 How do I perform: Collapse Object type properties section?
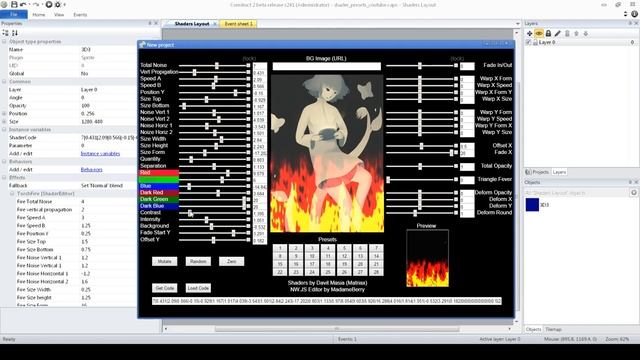(x=4, y=42)
